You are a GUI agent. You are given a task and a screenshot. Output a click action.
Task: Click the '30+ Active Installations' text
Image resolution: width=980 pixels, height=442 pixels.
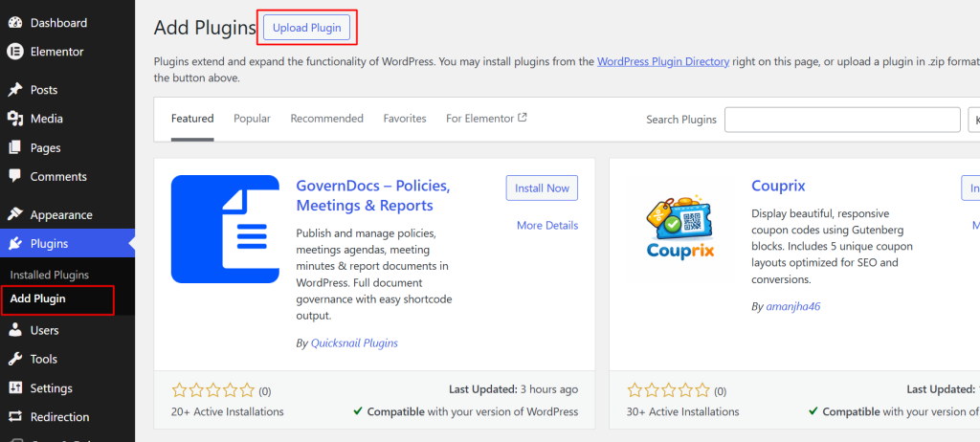pyautogui.click(x=683, y=411)
